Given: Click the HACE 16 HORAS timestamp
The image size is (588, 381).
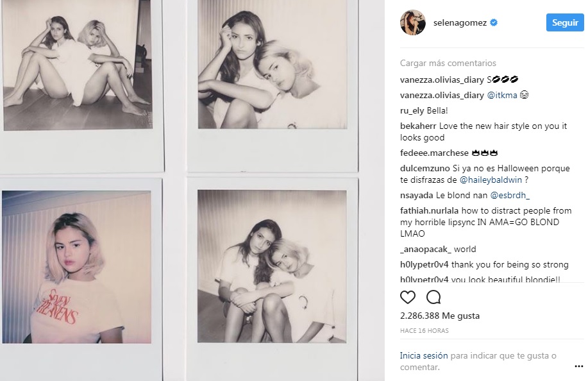Looking at the screenshot, I should click(424, 331).
